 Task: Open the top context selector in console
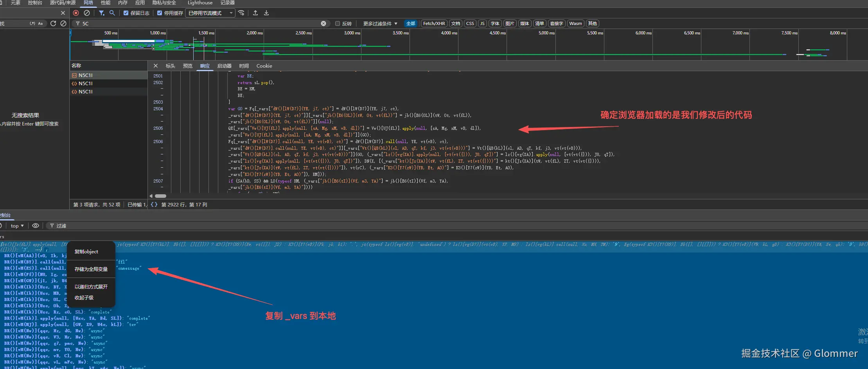tap(17, 226)
